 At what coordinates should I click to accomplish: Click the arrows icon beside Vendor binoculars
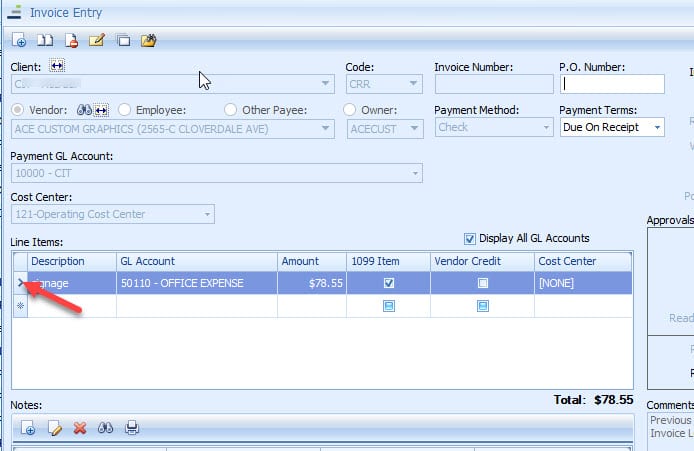point(101,110)
